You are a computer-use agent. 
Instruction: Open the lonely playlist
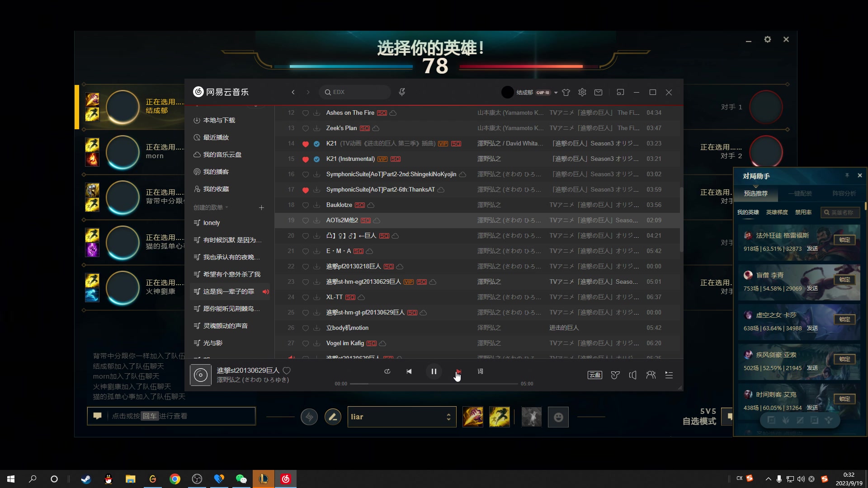click(x=230, y=223)
